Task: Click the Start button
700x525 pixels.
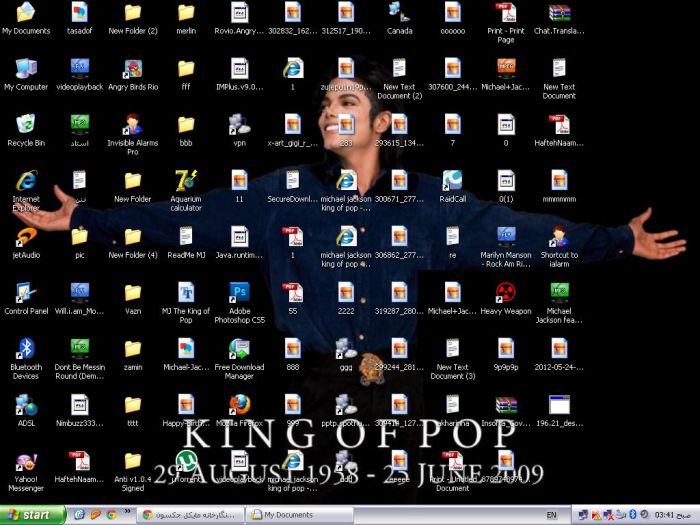Action: pos(32,515)
